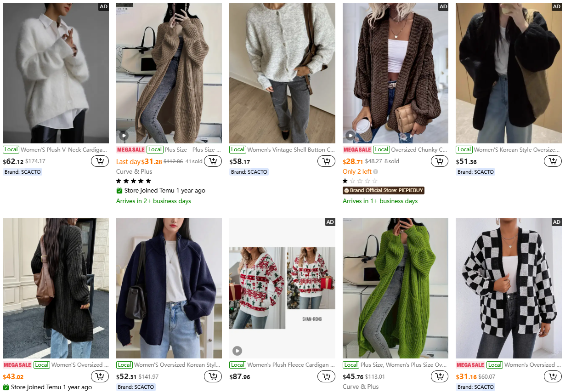Click the info icon next to Only 2 left
Image resolution: width=571 pixels, height=392 pixels.
pos(375,172)
